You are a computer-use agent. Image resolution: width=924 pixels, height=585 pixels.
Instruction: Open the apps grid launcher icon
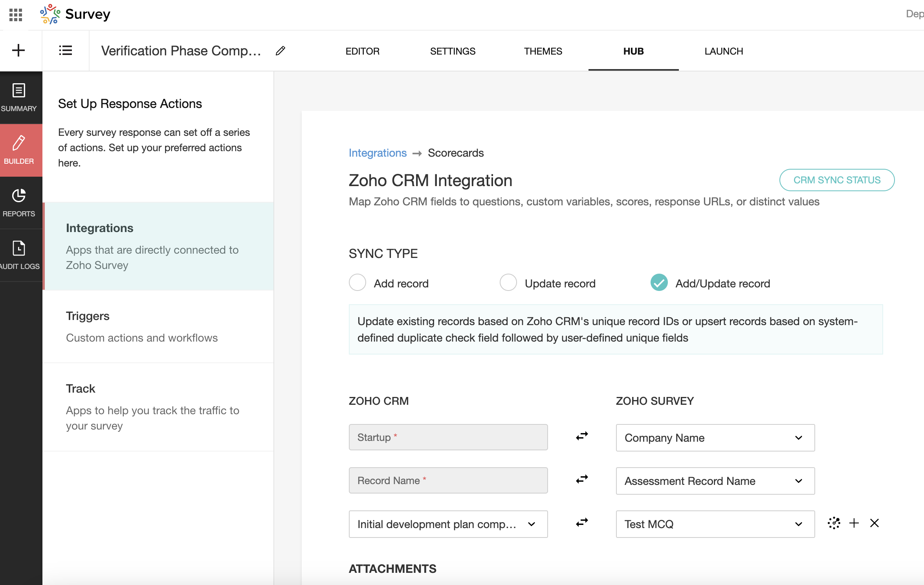click(x=16, y=15)
